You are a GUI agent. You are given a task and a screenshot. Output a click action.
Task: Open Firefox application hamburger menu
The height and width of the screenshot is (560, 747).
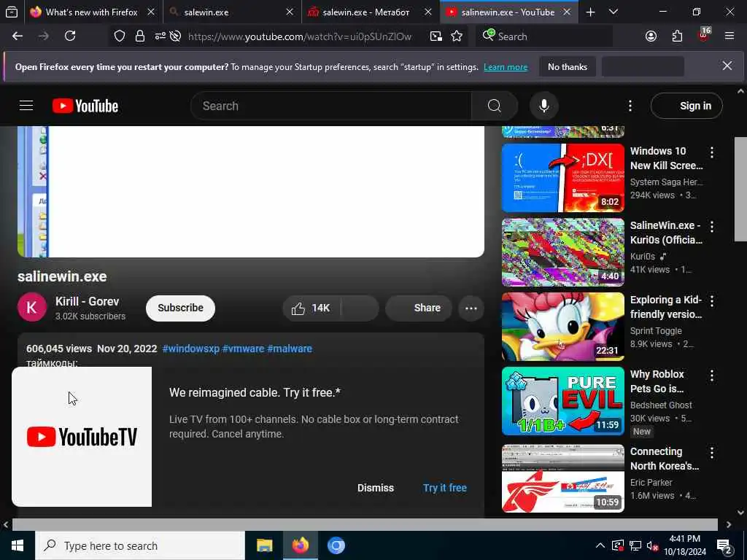click(x=729, y=36)
